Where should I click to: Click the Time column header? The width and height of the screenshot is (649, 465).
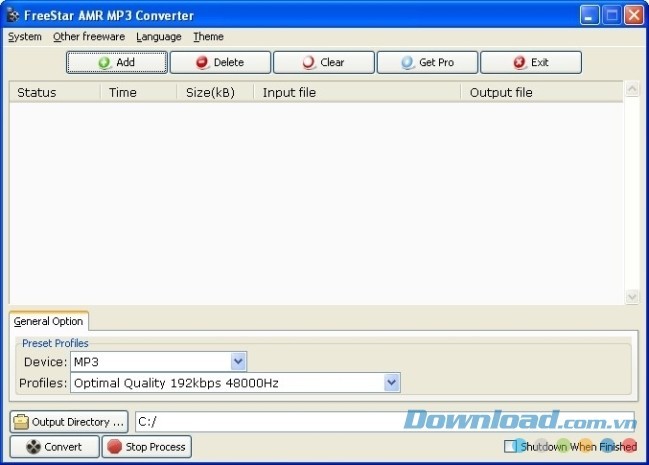pos(139,92)
